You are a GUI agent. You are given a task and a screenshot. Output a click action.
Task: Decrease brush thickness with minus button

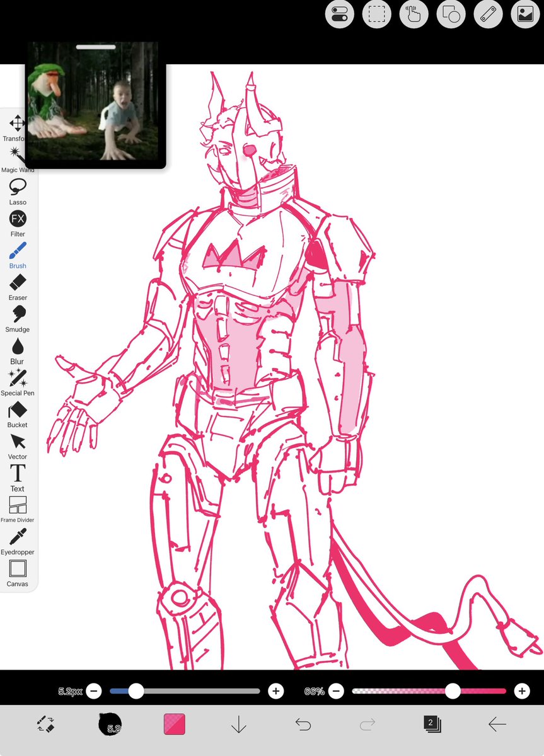point(94,691)
